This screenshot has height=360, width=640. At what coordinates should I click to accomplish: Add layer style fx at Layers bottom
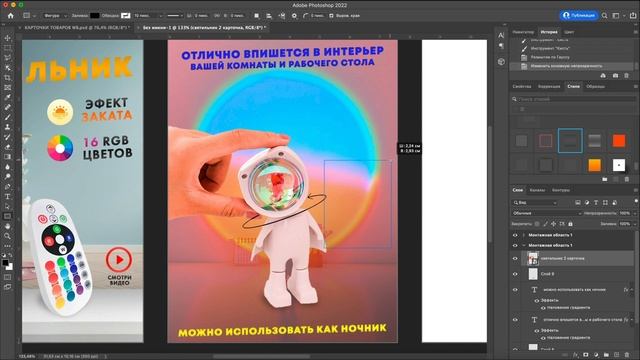tap(576, 355)
